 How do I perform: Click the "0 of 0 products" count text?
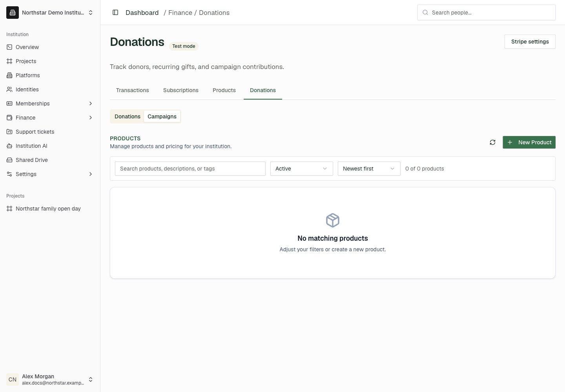[x=425, y=169]
